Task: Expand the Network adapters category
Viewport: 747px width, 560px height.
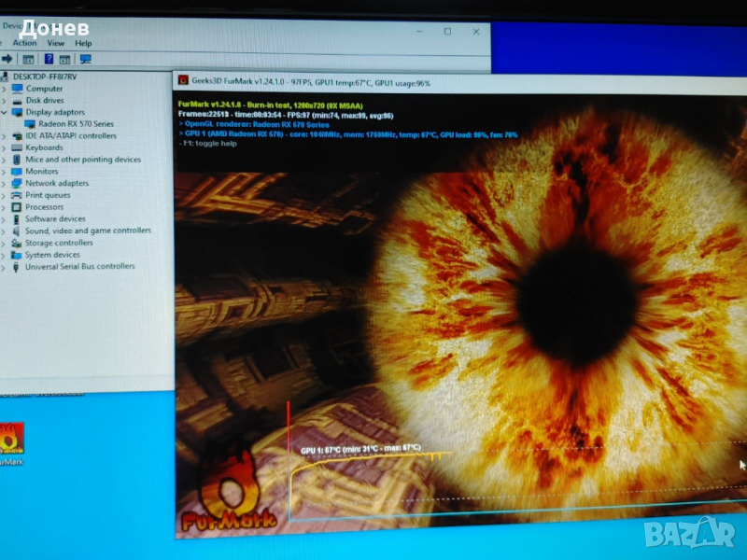Action: [5, 184]
